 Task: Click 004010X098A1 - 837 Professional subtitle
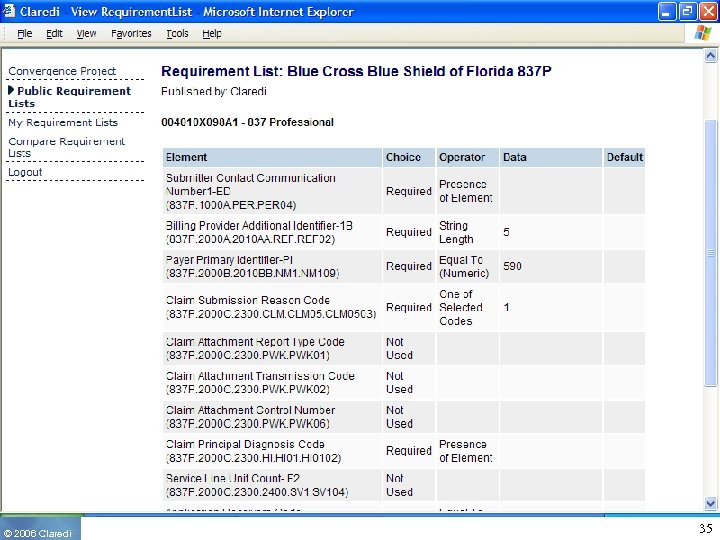coord(248,123)
